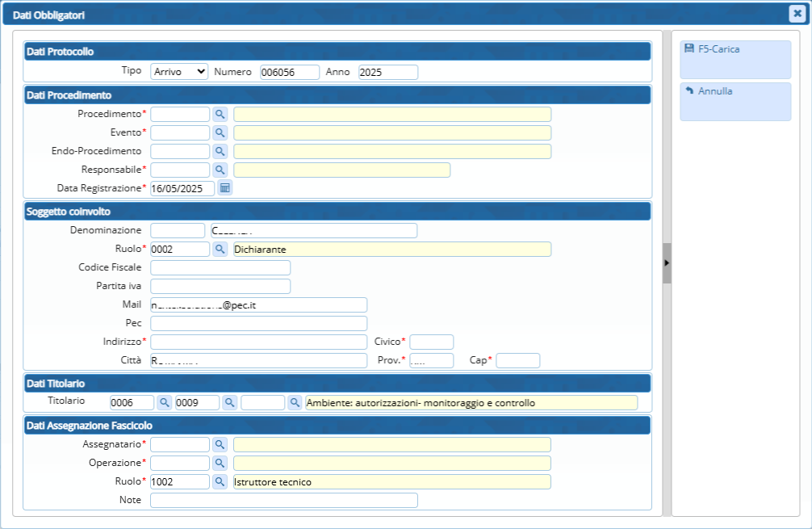This screenshot has width=812, height=529.
Task: Focus the Indirizzo text field
Action: pos(258,342)
